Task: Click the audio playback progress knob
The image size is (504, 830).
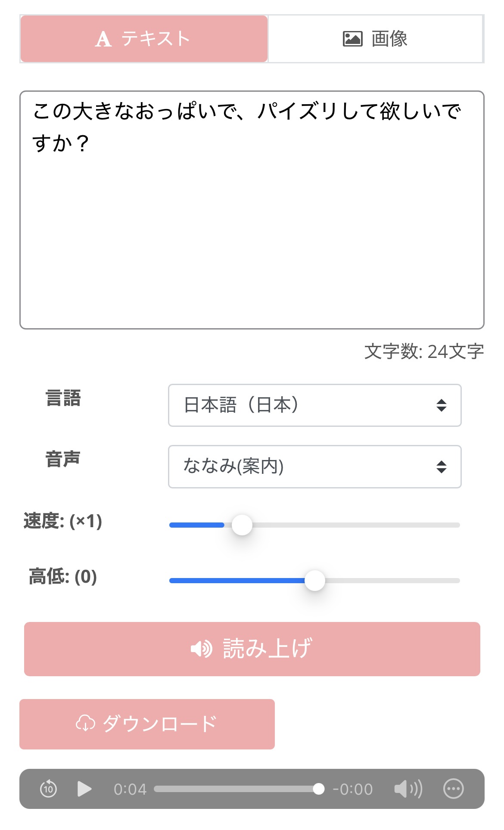Action: tap(318, 789)
